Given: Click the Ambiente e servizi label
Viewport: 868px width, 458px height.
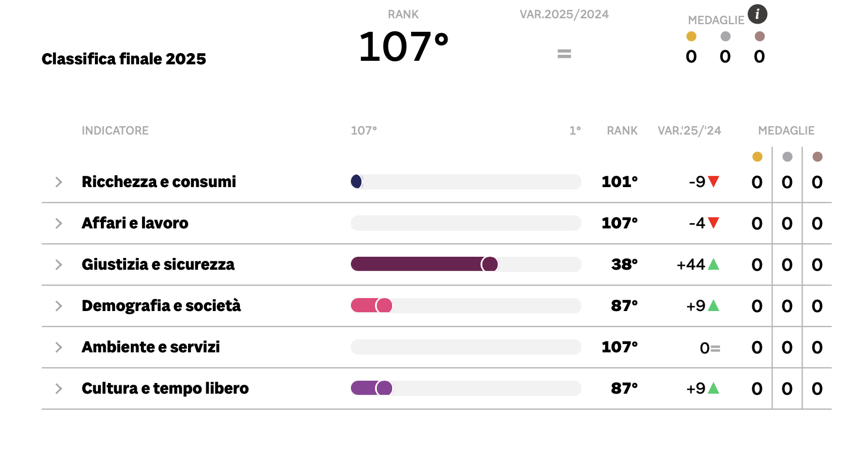Looking at the screenshot, I should [x=150, y=347].
